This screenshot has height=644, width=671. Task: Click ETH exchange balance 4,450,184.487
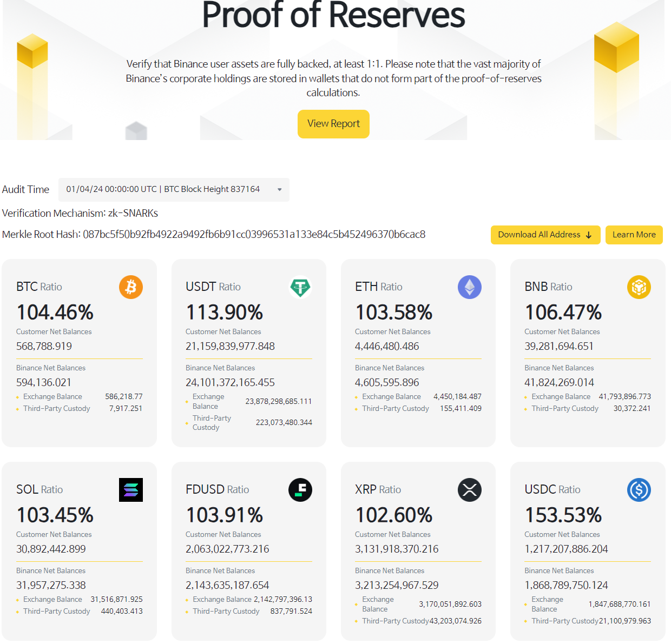pyautogui.click(x=457, y=396)
